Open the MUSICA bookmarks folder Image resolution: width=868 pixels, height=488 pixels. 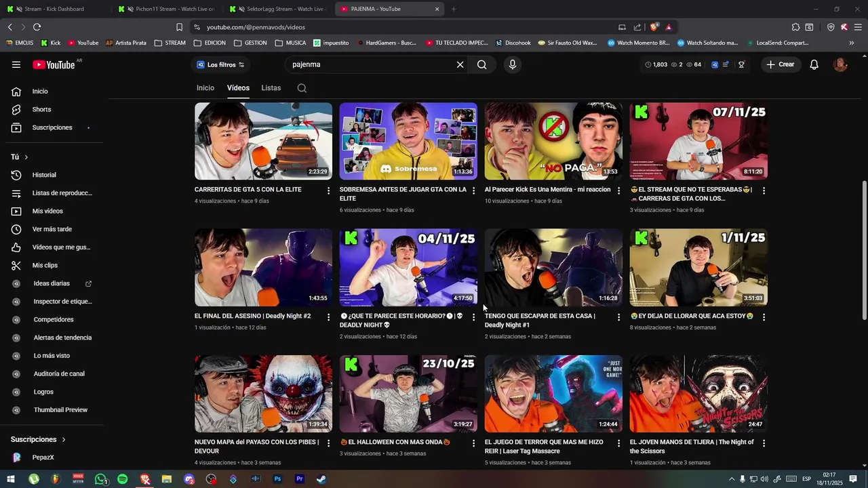[x=290, y=43]
